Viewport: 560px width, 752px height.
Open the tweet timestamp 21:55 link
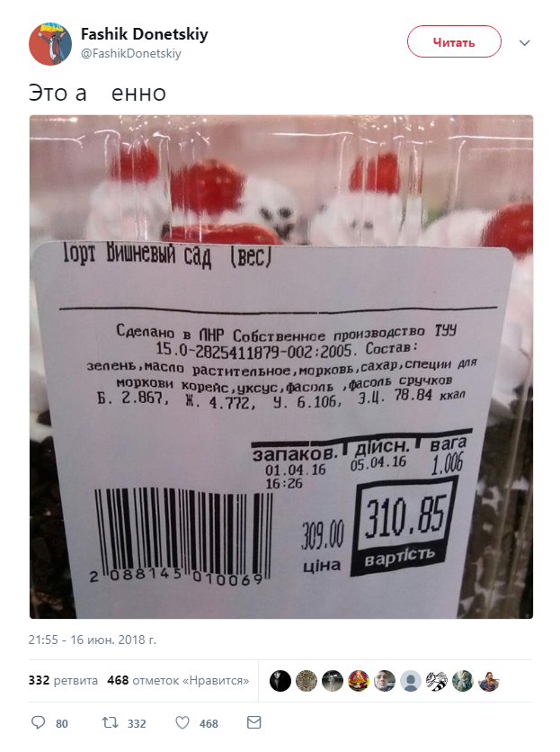[92, 640]
